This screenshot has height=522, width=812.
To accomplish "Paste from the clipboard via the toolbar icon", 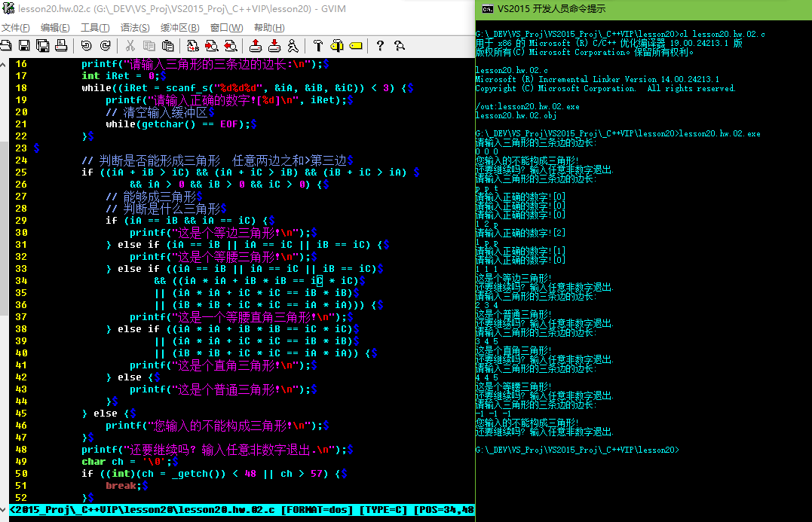I will pos(167,46).
